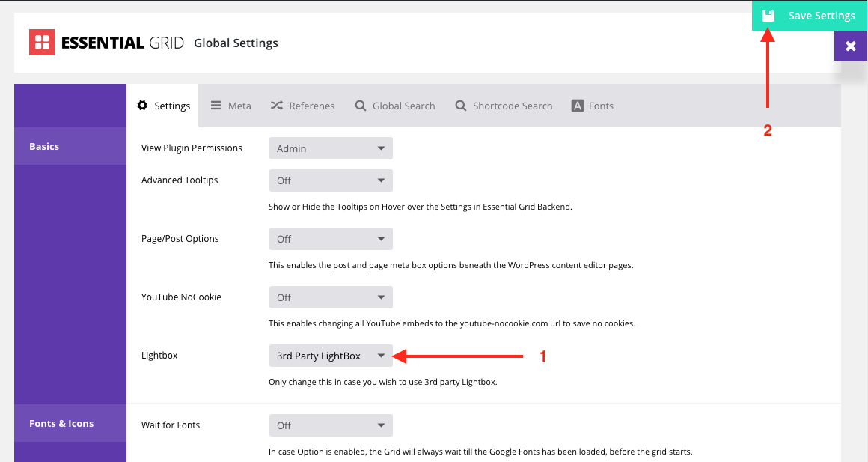The image size is (868, 462).
Task: Click the View Plugin Permissions label
Action: pos(192,148)
